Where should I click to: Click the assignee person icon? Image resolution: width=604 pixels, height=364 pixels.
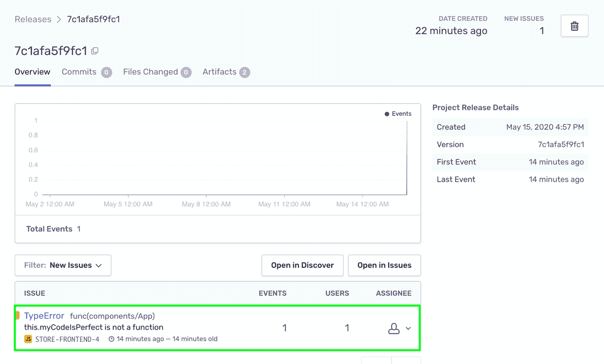coord(394,328)
